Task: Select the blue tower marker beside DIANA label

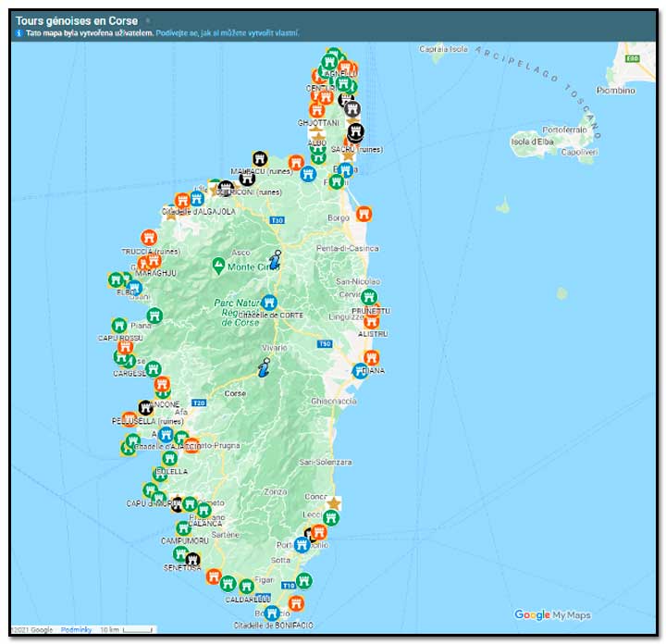Action: pos(361,370)
